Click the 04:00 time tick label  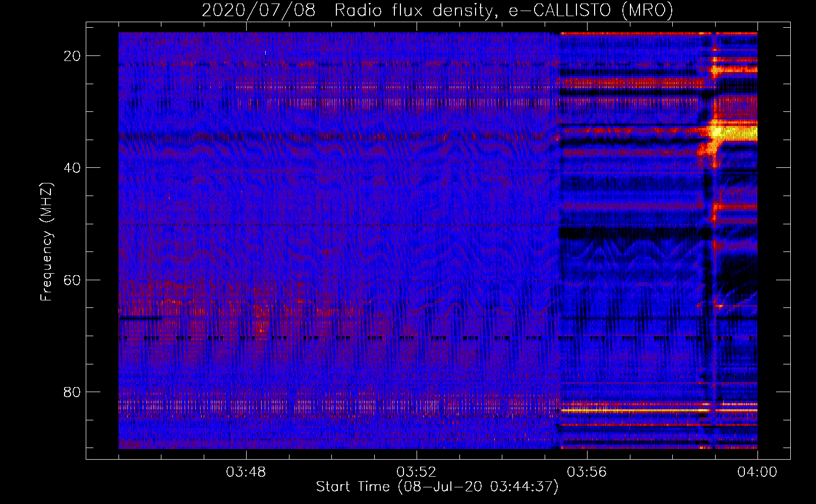tap(757, 472)
